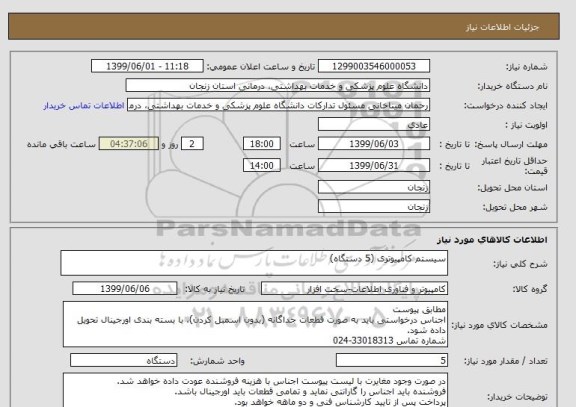The height and width of the screenshot is (407, 576).
Task: Select the quantity field showing 5
Action: [392, 360]
